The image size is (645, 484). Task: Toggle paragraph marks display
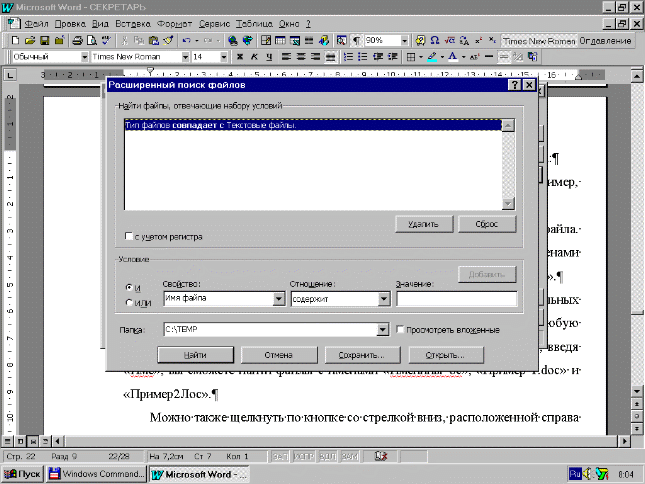coord(356,40)
